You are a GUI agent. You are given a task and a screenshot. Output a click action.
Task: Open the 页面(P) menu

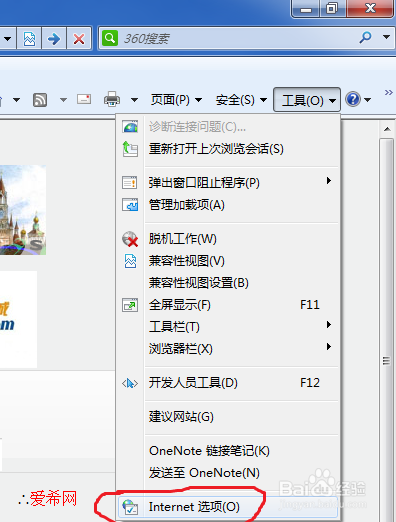coord(176,100)
